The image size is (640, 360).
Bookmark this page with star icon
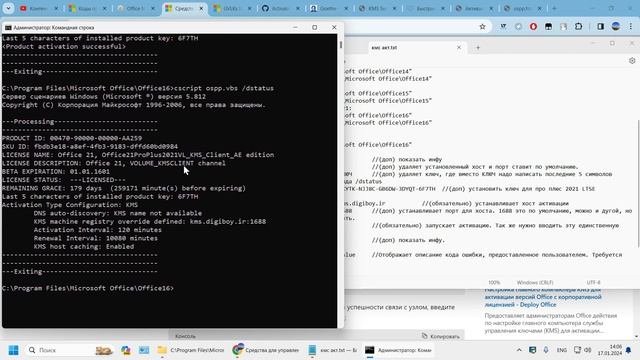pyautogui.click(x=482, y=27)
